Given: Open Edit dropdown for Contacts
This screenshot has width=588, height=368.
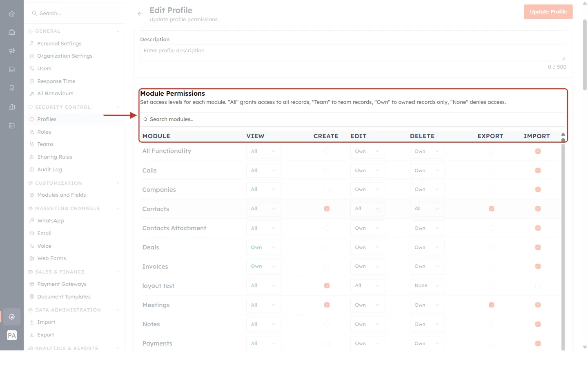Looking at the screenshot, I should [367, 209].
